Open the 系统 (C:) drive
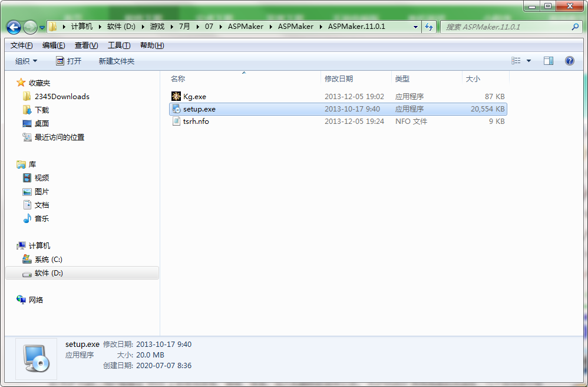Image resolution: width=588 pixels, height=387 pixels. point(48,260)
